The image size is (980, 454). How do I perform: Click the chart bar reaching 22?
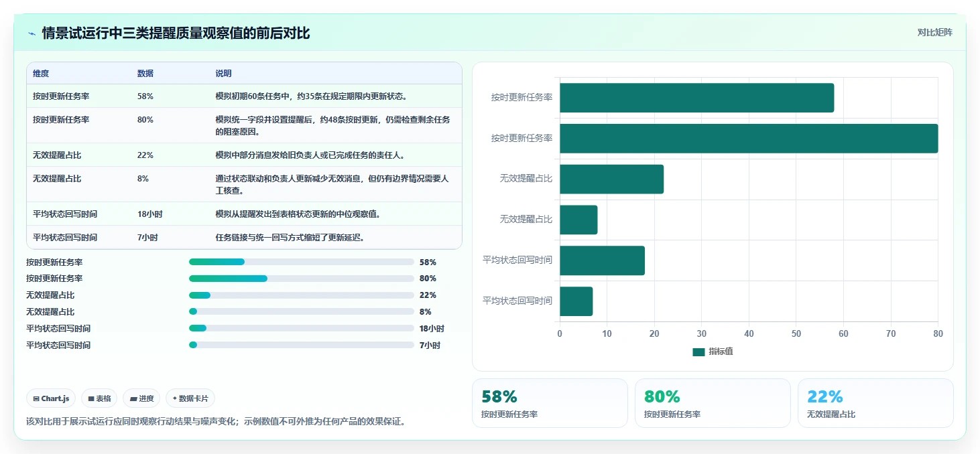point(611,179)
